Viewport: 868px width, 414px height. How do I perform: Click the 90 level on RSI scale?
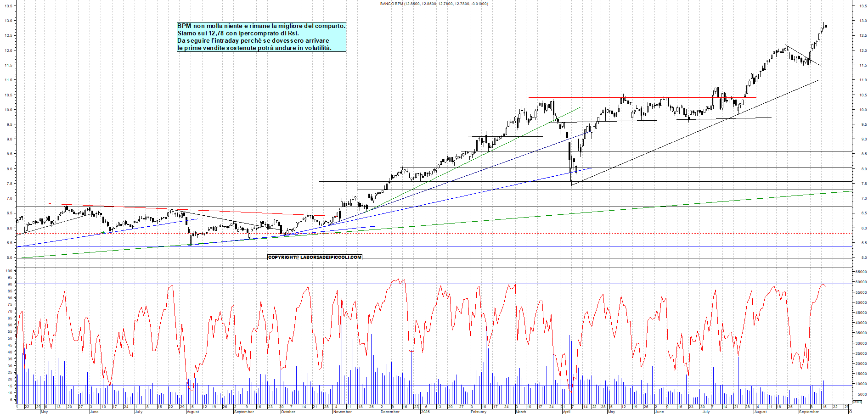(10, 284)
